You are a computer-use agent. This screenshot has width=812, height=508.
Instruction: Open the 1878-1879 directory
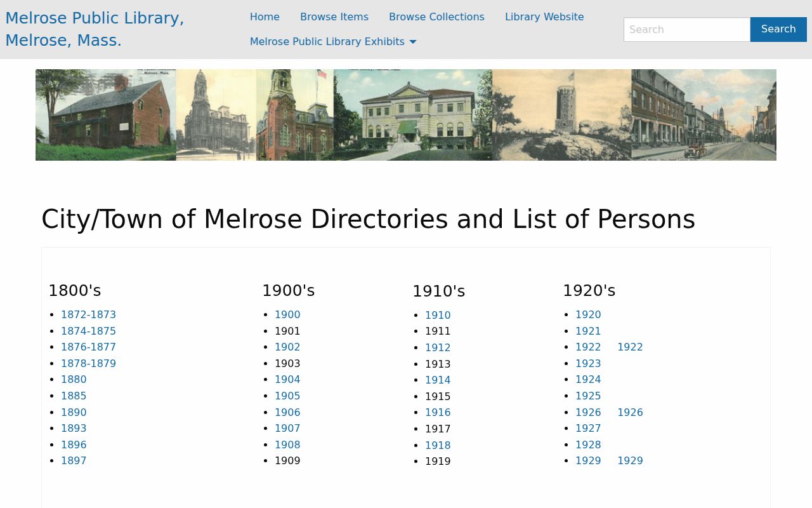(x=88, y=364)
